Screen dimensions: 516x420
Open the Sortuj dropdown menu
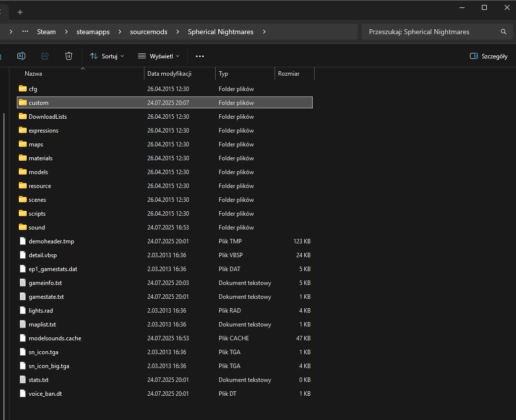107,56
